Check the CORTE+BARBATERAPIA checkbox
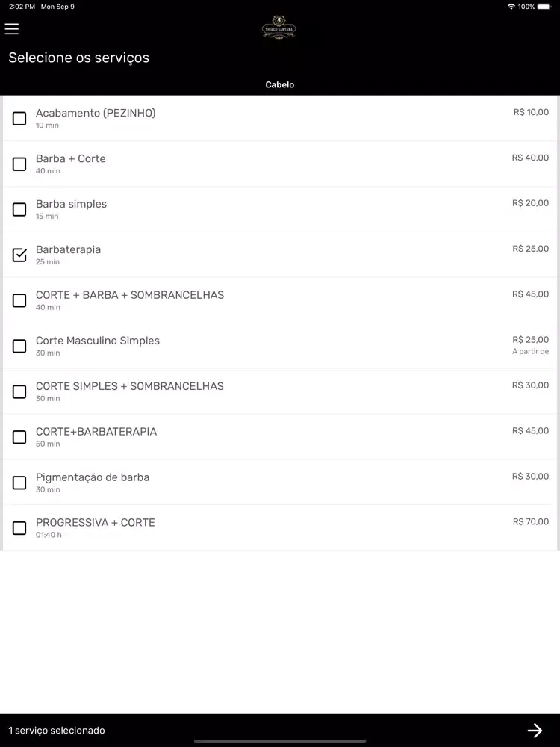 coord(19,437)
